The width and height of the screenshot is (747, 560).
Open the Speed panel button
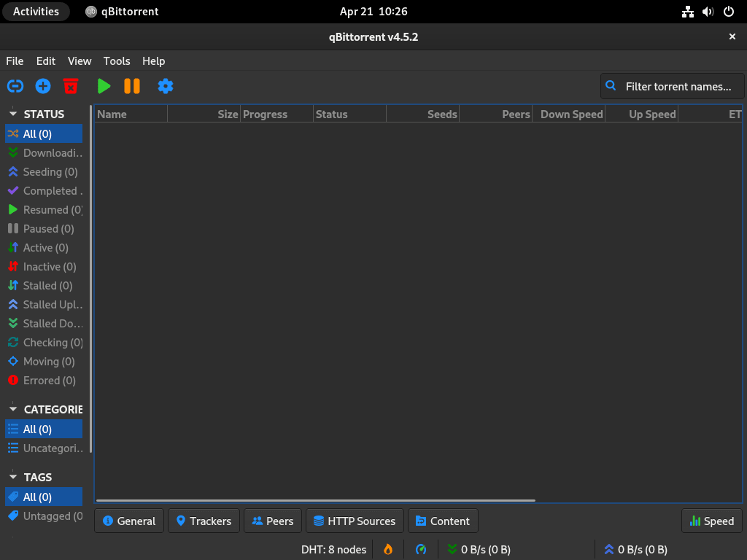coord(711,521)
